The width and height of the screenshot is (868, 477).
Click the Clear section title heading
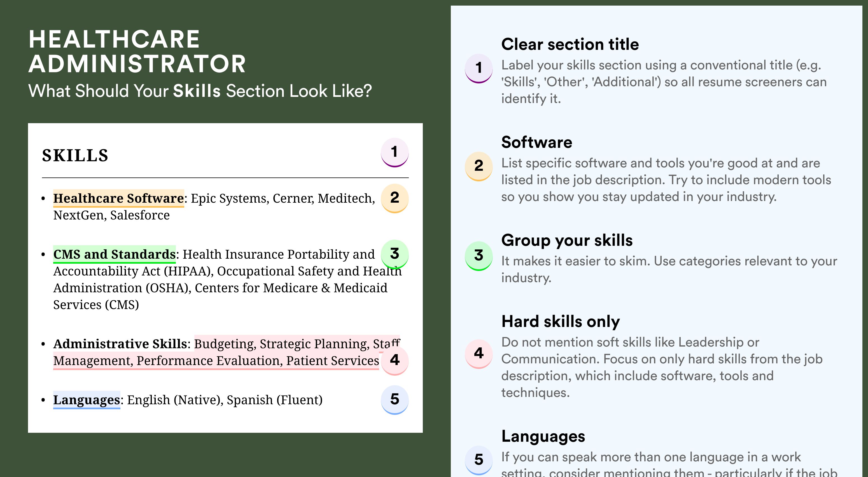pos(570,44)
